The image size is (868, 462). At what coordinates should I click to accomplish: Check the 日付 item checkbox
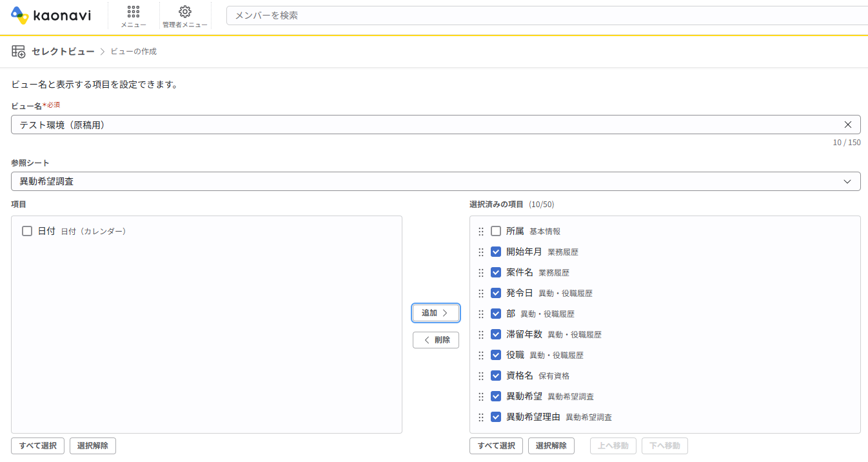tap(27, 231)
